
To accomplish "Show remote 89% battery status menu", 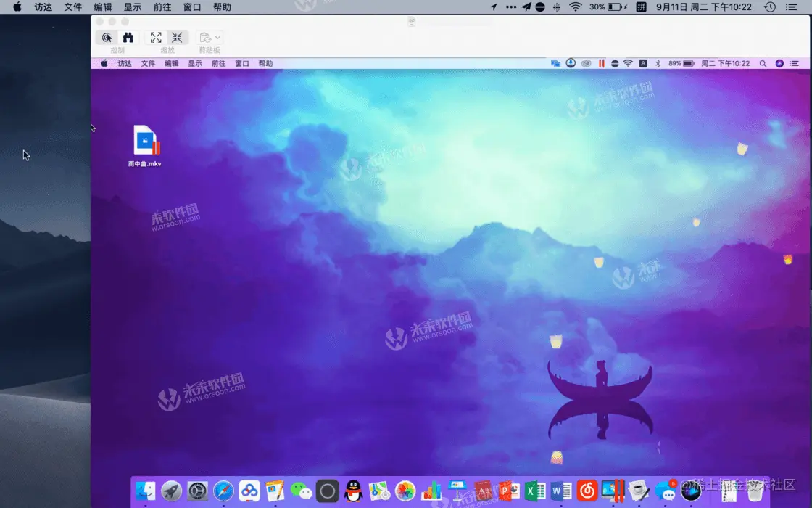I will (x=681, y=63).
